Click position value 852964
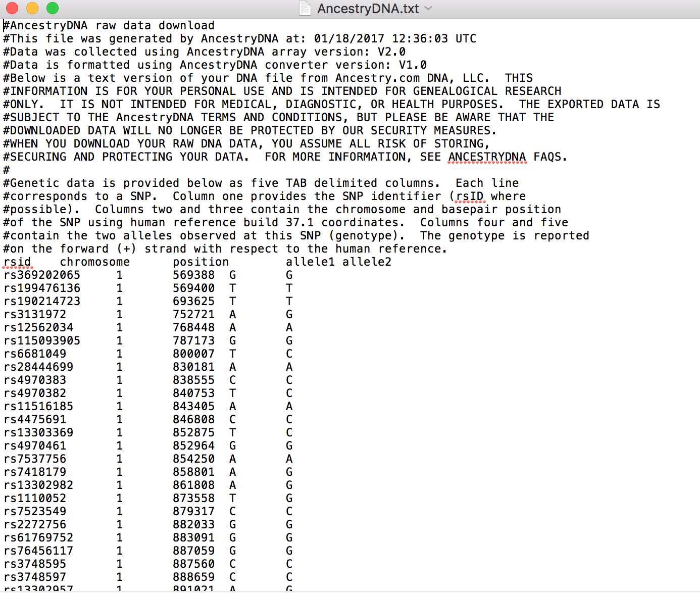The width and height of the screenshot is (700, 593). (x=194, y=446)
